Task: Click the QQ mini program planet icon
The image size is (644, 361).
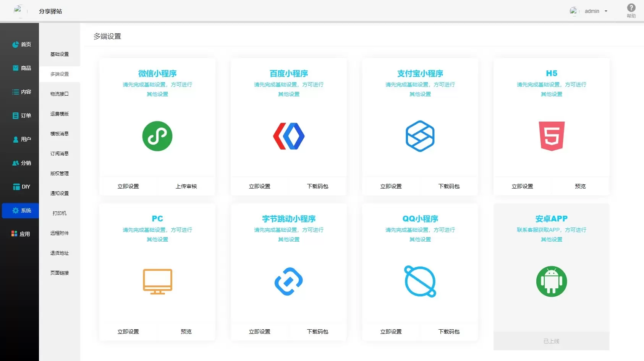Action: pos(420,281)
